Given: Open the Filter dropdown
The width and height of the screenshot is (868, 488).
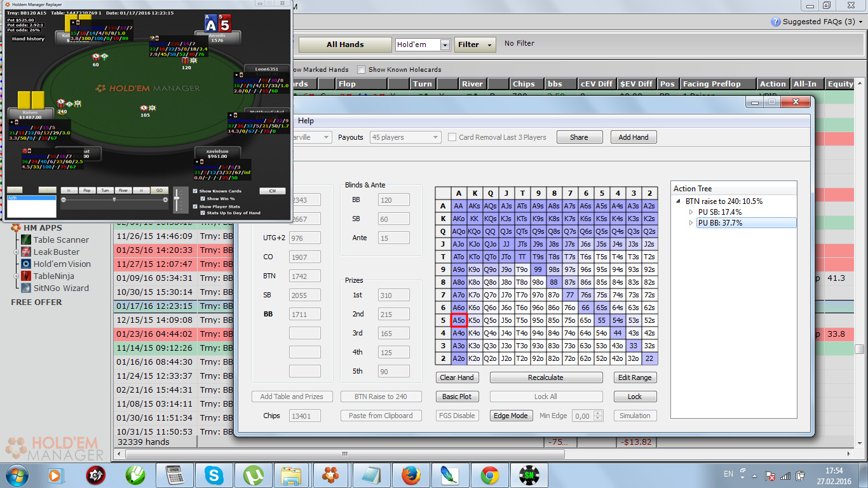Looking at the screenshot, I should [x=475, y=44].
